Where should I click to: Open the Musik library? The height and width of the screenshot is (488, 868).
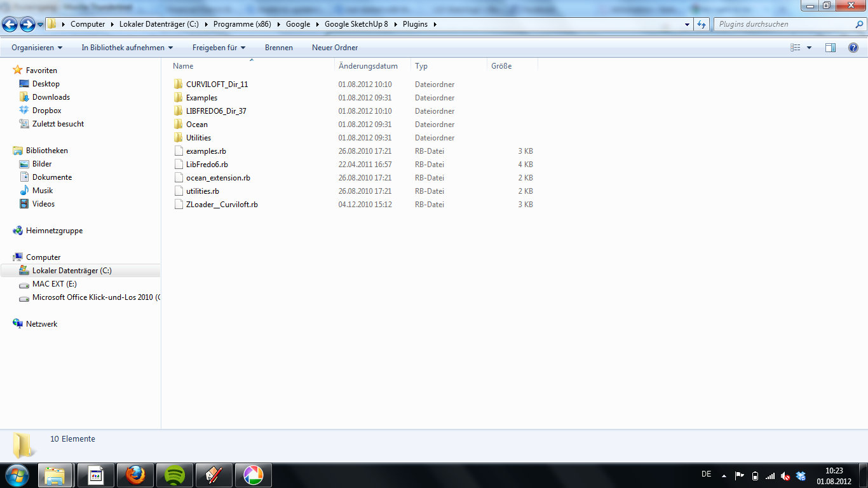43,191
